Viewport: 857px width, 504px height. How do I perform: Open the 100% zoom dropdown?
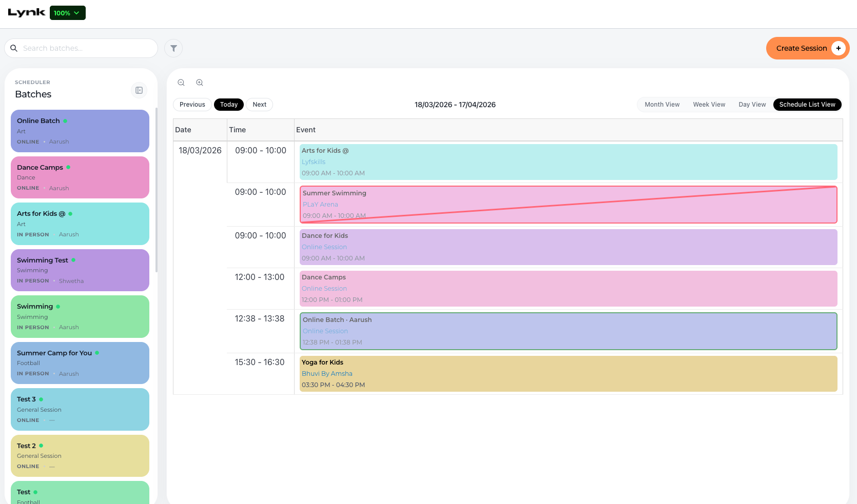point(68,13)
